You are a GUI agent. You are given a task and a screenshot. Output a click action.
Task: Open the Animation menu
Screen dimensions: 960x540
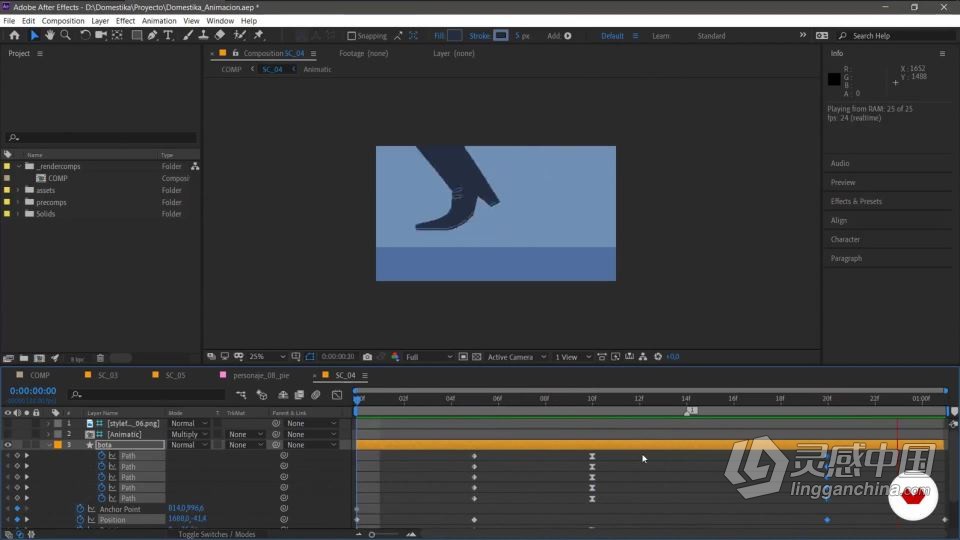159,21
